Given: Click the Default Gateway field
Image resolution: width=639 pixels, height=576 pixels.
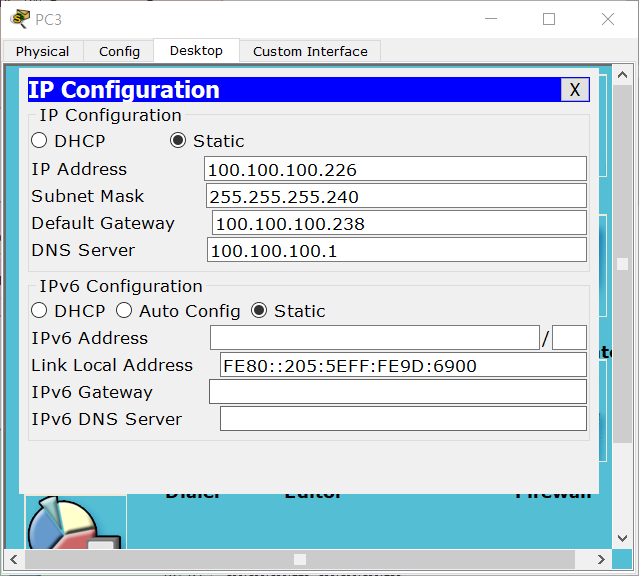Looking at the screenshot, I should point(399,223).
